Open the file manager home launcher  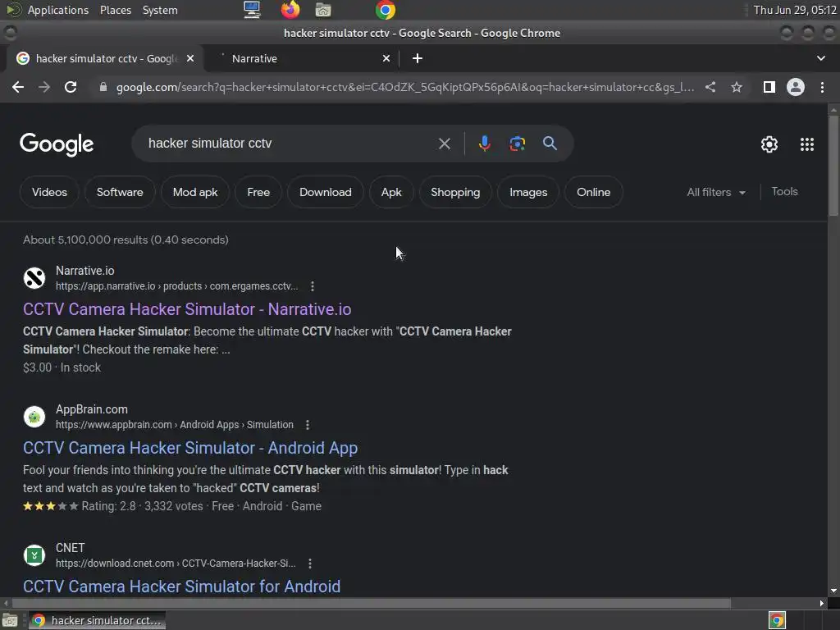pos(323,10)
